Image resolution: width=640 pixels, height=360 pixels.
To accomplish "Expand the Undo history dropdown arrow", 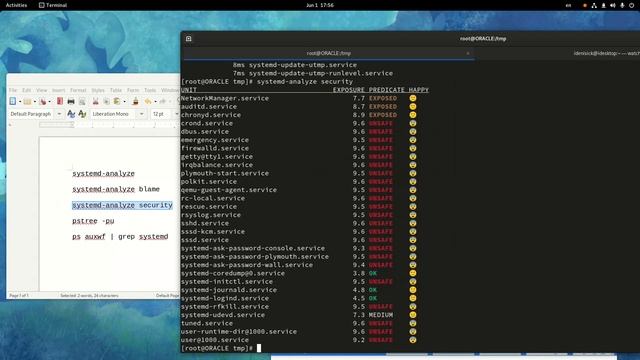I will point(155,102).
